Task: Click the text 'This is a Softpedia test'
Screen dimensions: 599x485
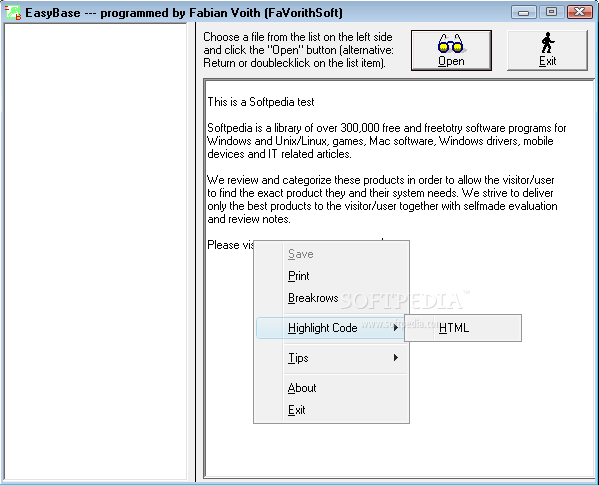Action: pyautogui.click(x=261, y=102)
